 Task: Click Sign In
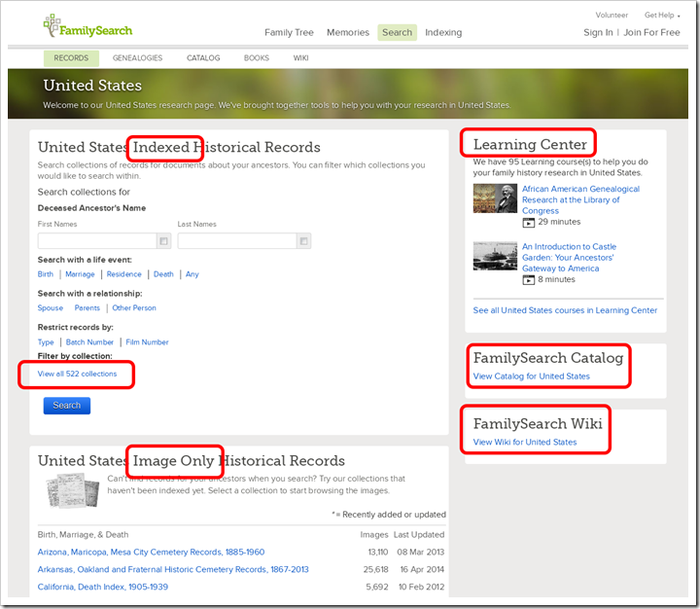[x=598, y=33]
